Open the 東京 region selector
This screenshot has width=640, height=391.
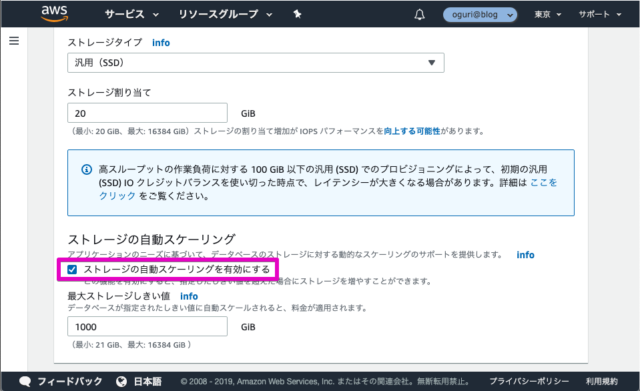point(548,15)
